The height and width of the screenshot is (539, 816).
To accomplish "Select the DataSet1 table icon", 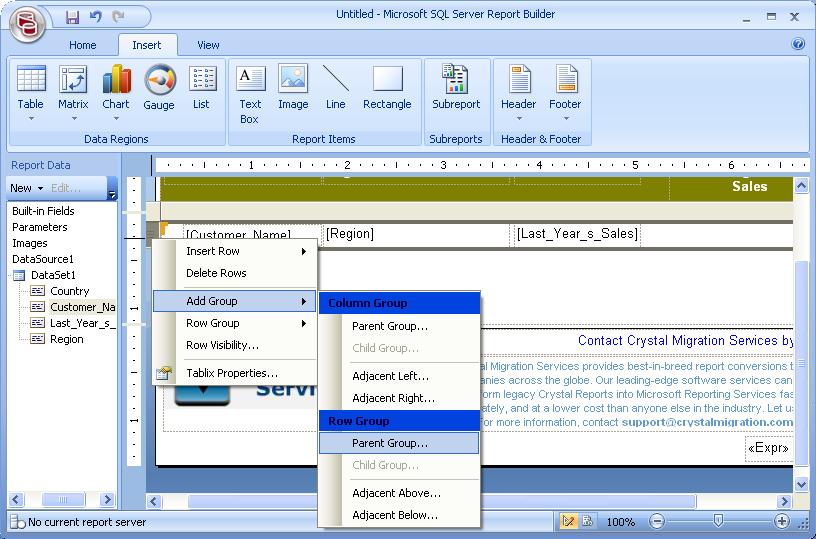I will pos(19,275).
